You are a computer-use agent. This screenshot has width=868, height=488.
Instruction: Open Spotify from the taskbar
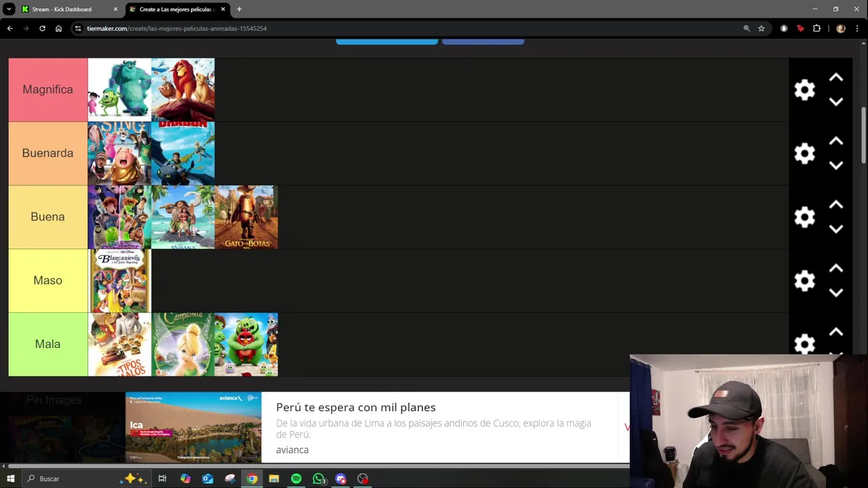296,479
